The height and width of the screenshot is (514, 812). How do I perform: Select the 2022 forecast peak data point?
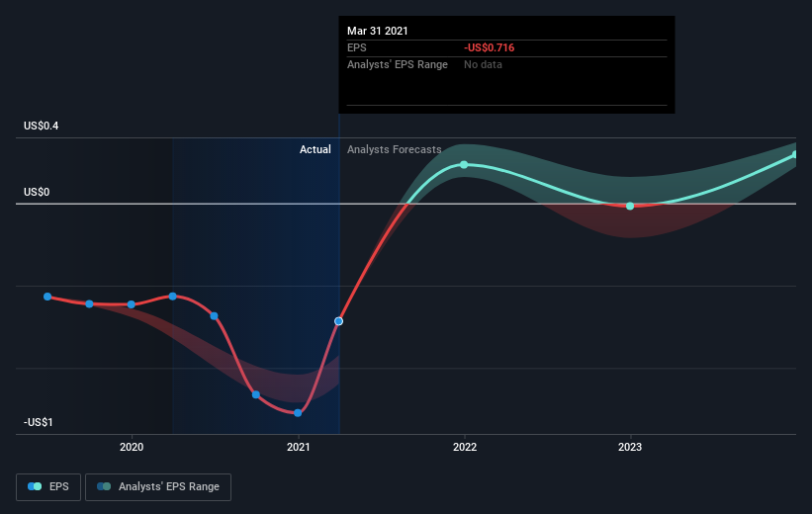(464, 165)
